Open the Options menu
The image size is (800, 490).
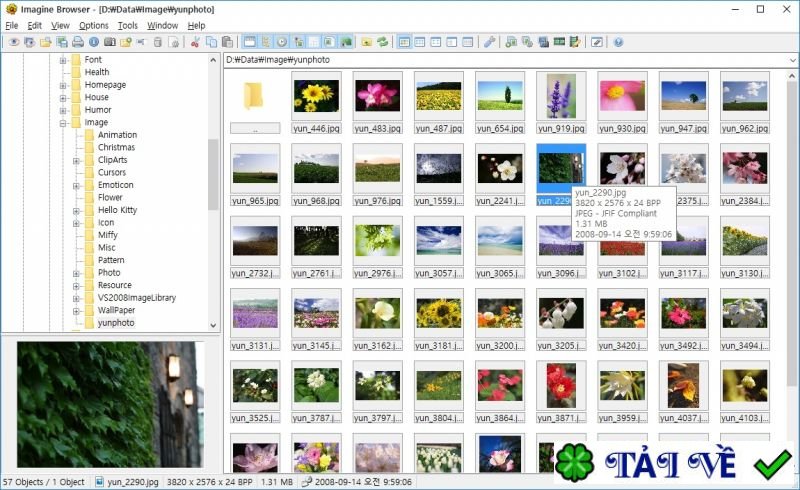tap(93, 26)
